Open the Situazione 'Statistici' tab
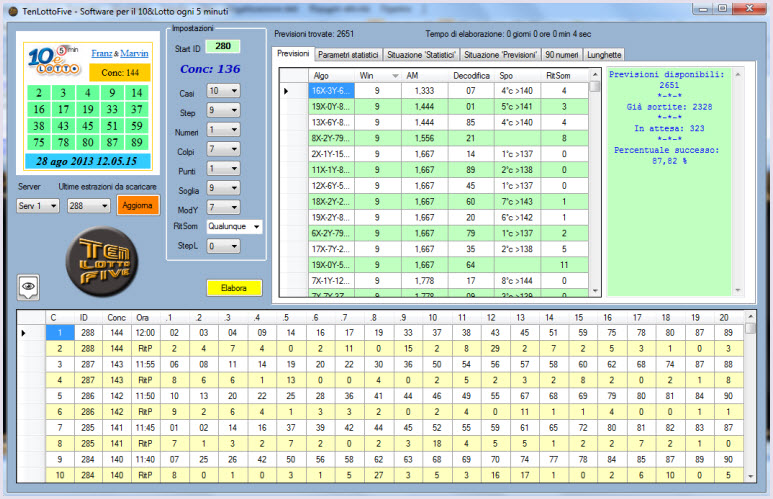Image resolution: width=773 pixels, height=499 pixels. click(421, 55)
